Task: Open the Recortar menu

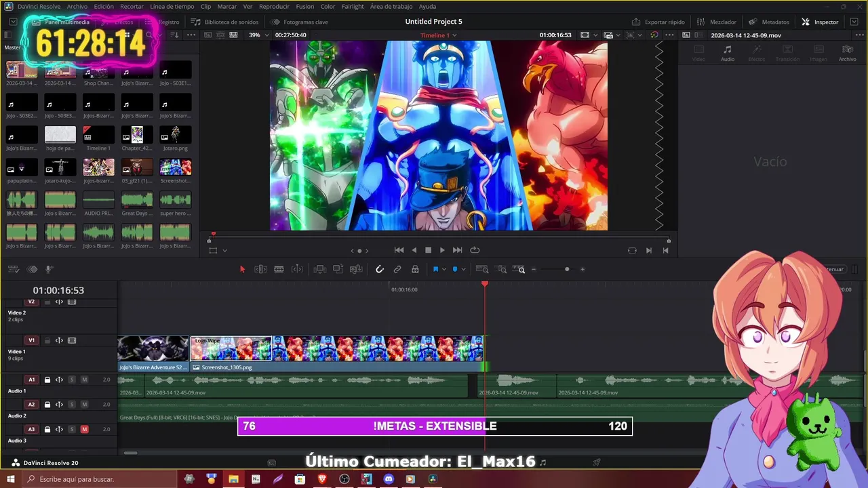Action: 132,6
